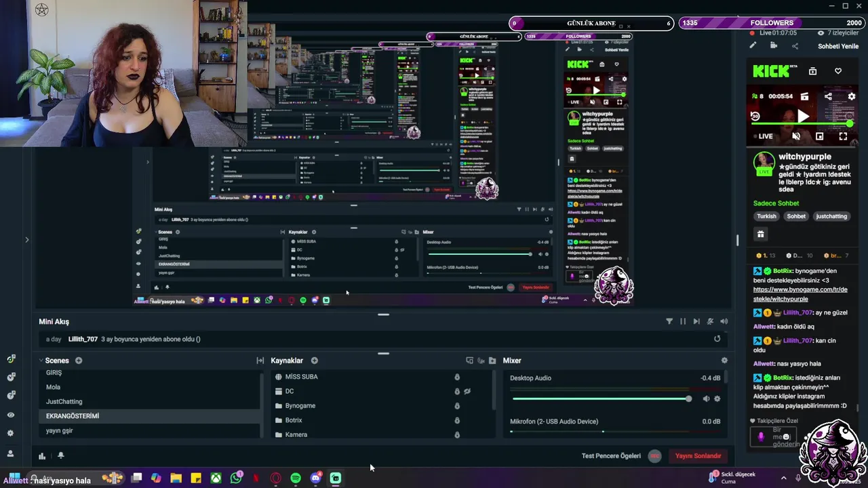This screenshot has height=488, width=868.
Task: Expand the Botrix source folder
Action: click(x=279, y=420)
